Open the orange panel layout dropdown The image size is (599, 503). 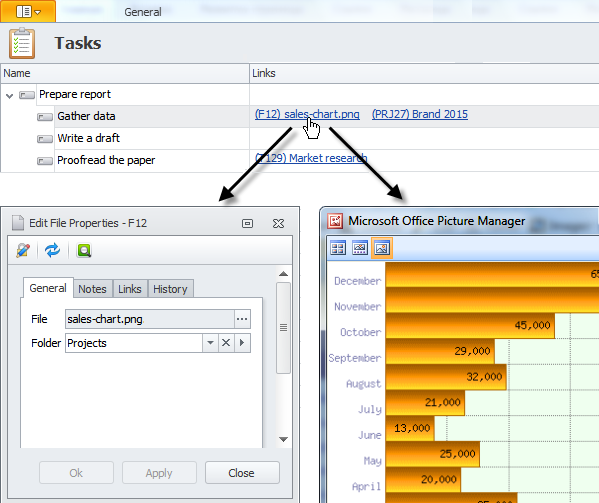[28, 11]
